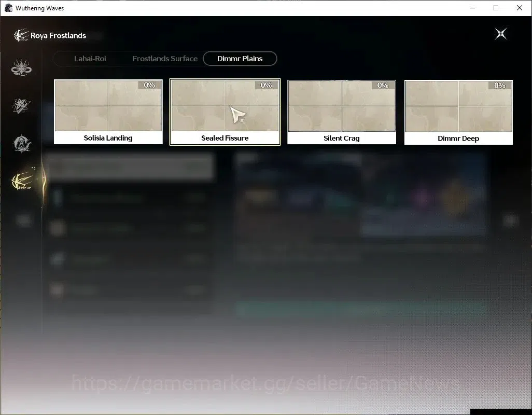Click the Wuthering Waves title bar app icon

[8, 8]
